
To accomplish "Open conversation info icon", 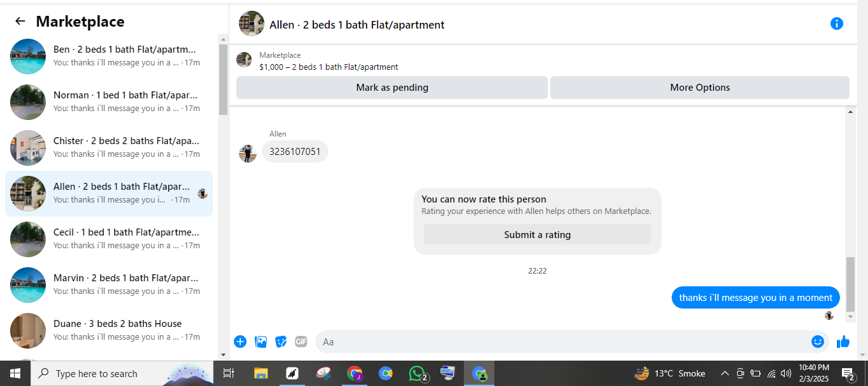I will click(837, 23).
